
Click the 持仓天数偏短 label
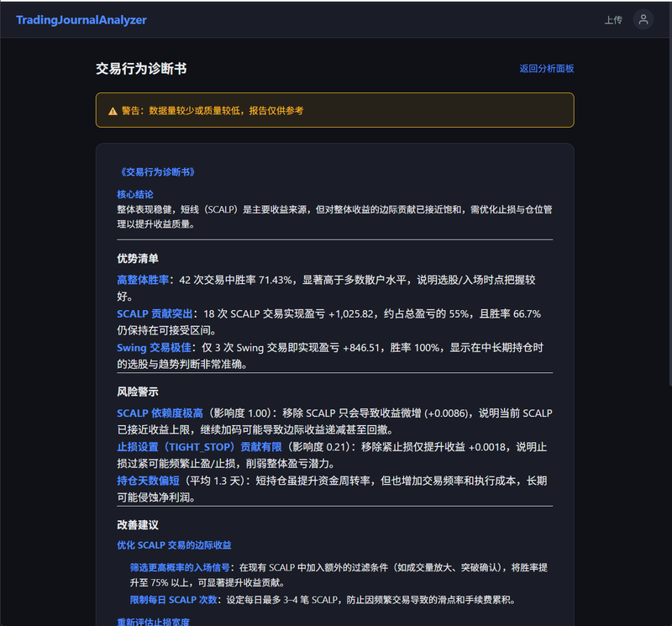click(148, 481)
